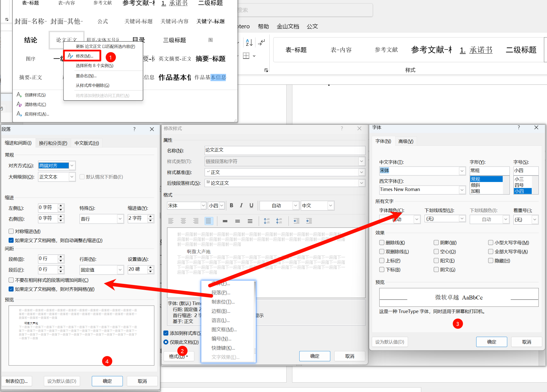
Task: Select the center alignment icon in Modify Style
Action: 183,221
